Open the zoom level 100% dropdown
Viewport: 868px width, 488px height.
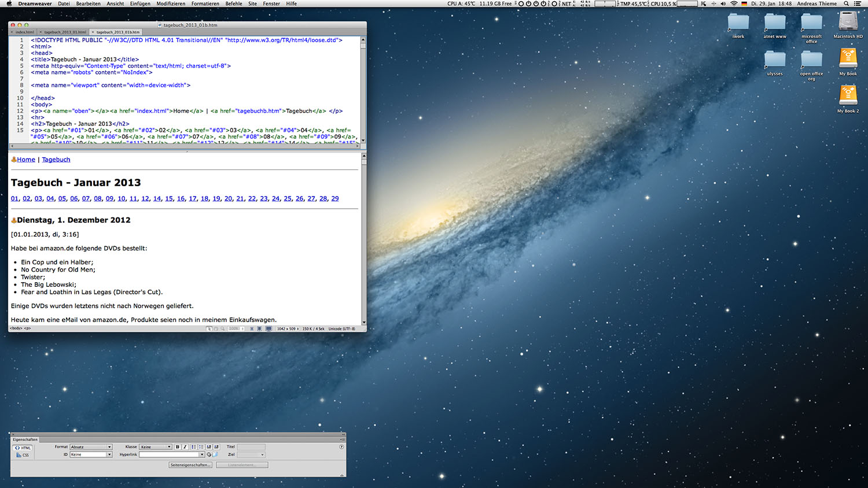[236, 328]
